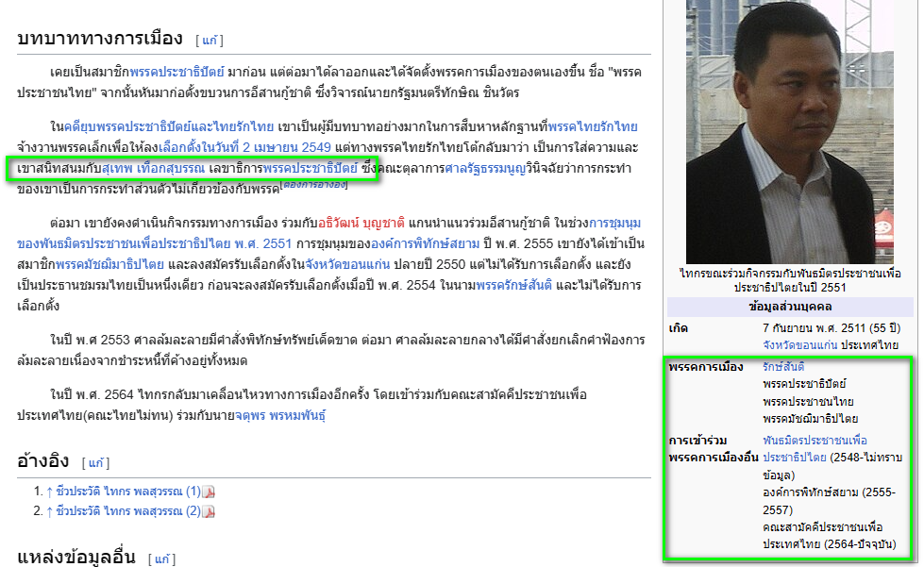Click พรรคมัชฌิมาธิปไตย entry in infobox
Viewport: 924px width, 567px height.
[810, 419]
